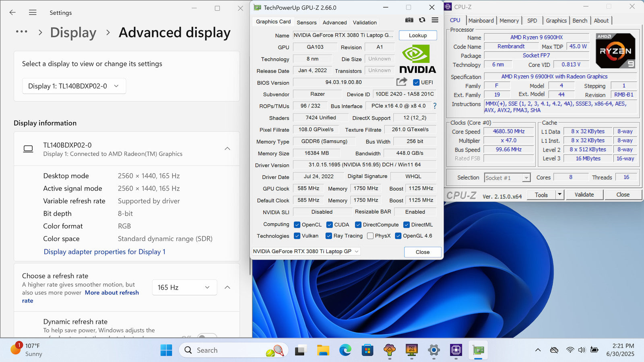Viewport: 644px width, 362px height.
Task: Open Microsoft Edge from the taskbar
Action: coord(345,350)
